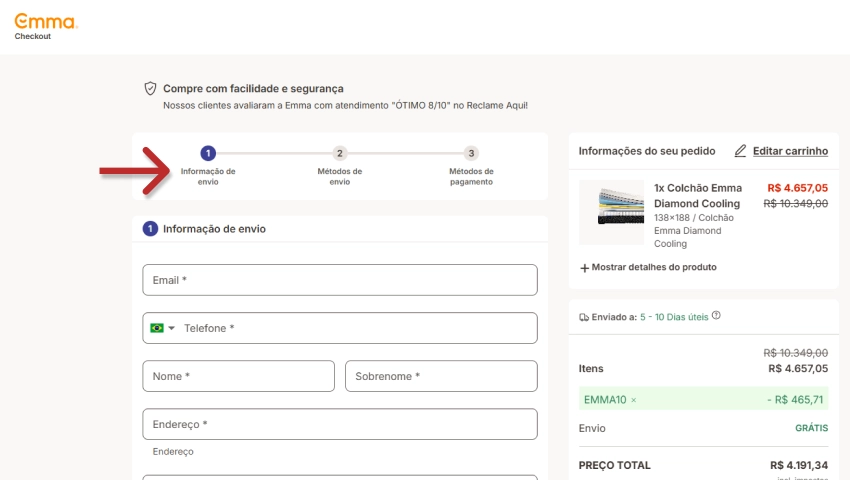The image size is (850, 480).
Task: Click the delivery time info question icon
Action: pyautogui.click(x=716, y=316)
